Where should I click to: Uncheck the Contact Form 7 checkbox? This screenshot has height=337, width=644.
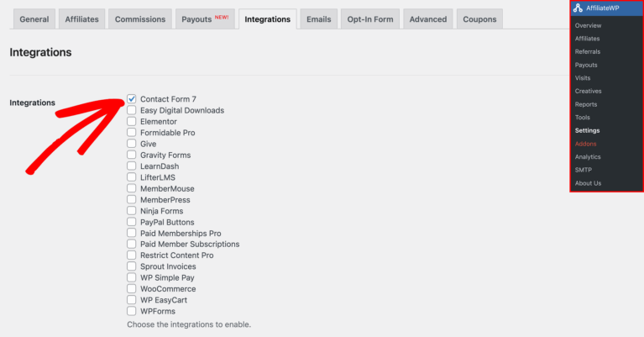[x=132, y=99]
